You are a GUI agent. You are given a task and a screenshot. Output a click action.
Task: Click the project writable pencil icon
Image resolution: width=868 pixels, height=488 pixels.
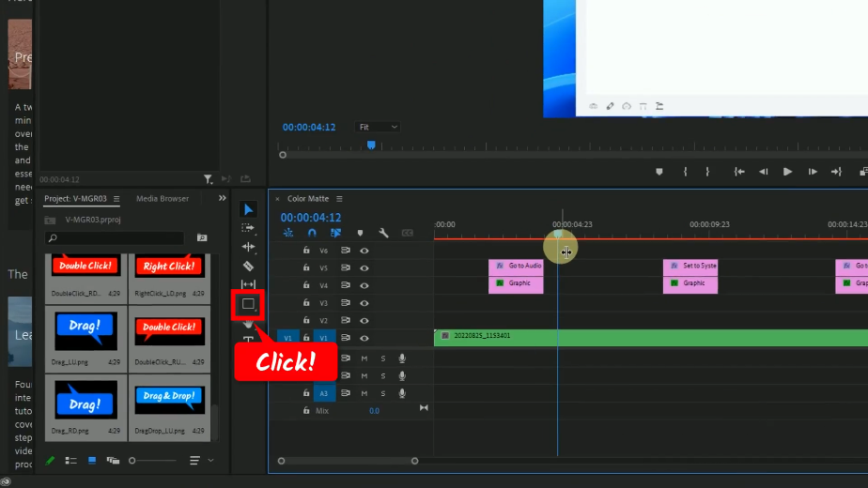[50, 461]
